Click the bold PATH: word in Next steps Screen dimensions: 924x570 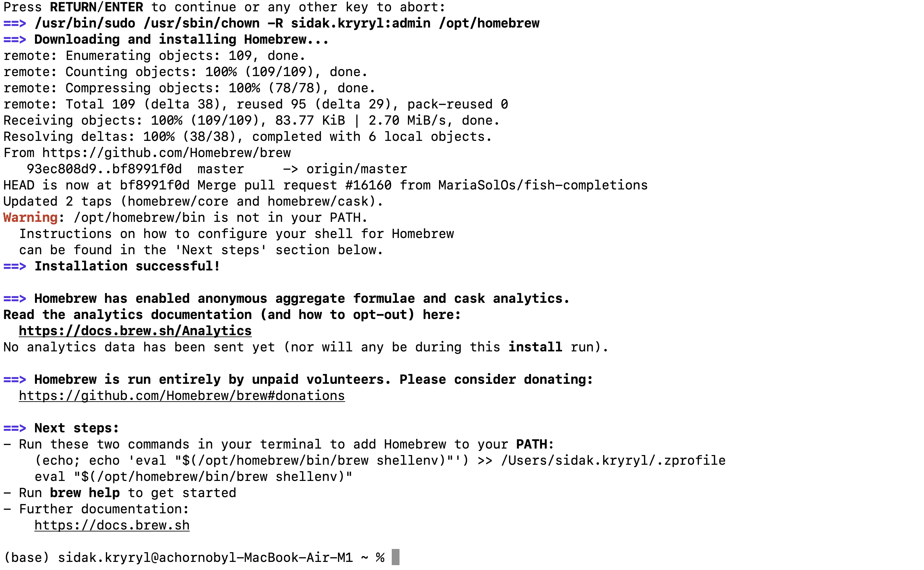pos(535,444)
